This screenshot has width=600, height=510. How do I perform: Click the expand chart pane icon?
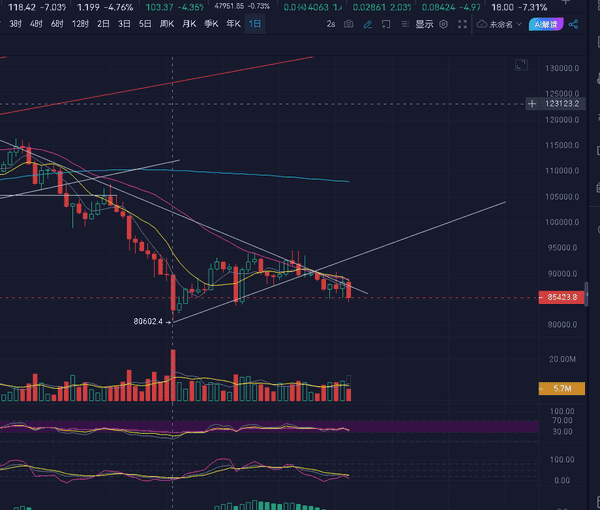(x=521, y=66)
